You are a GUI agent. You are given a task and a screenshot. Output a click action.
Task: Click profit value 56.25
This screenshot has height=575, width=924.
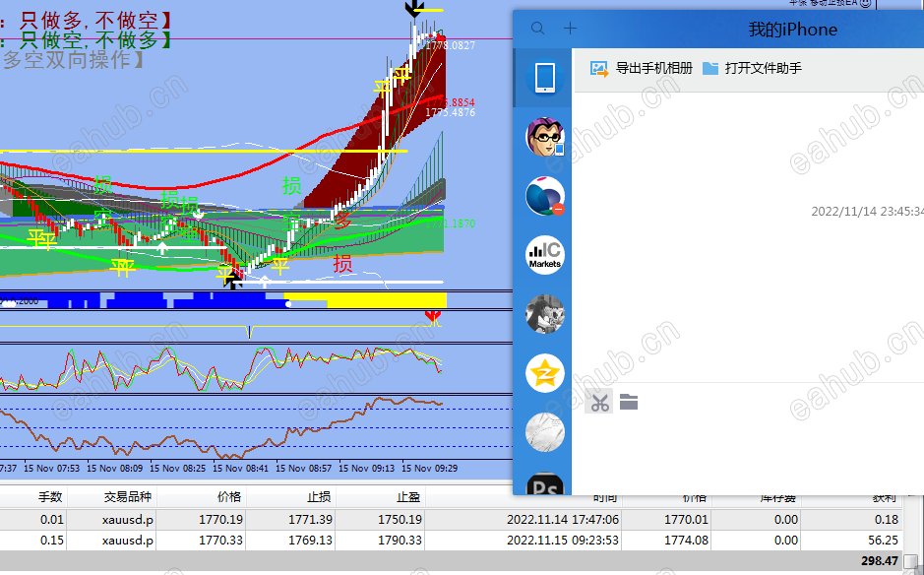click(x=883, y=541)
